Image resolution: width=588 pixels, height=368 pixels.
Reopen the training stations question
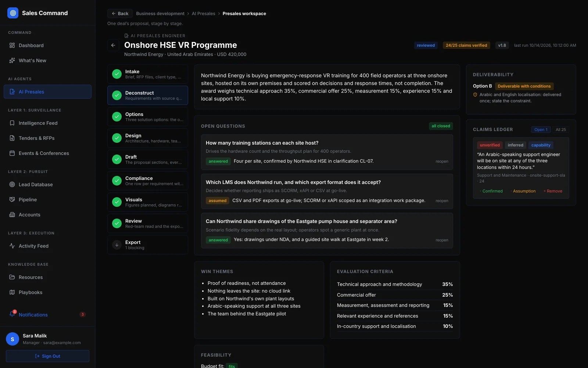point(442,162)
